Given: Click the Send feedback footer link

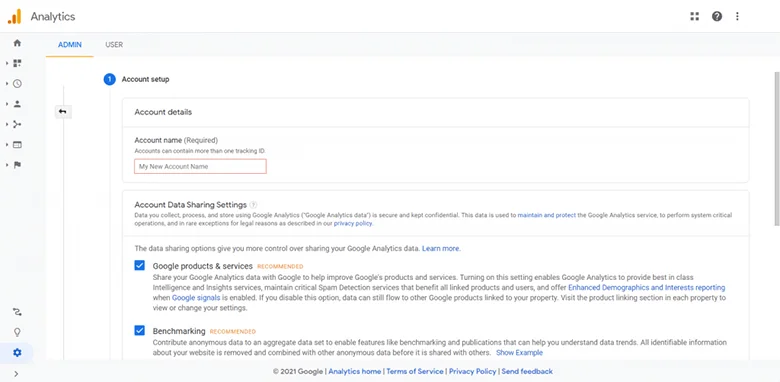Looking at the screenshot, I should coord(527,371).
